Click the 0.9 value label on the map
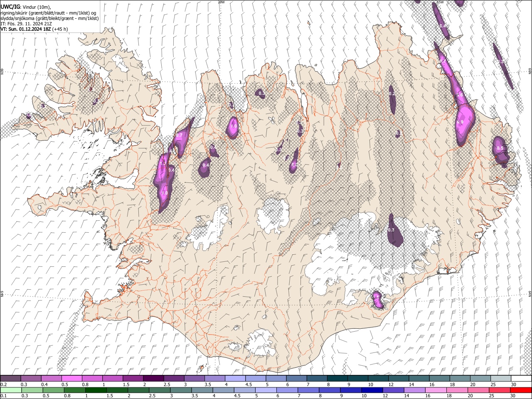The width and height of the screenshot is (532, 399). 460,122
